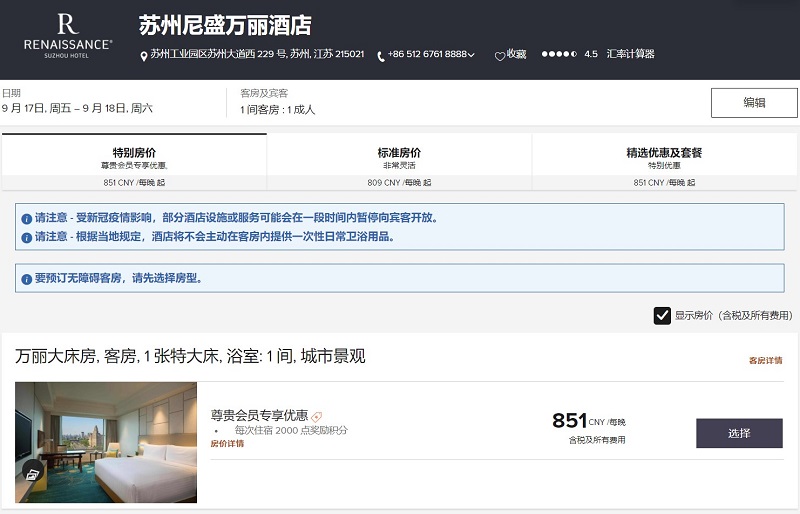Open the 房价详情 link
Screen dimensions: 800x514
(x=228, y=444)
